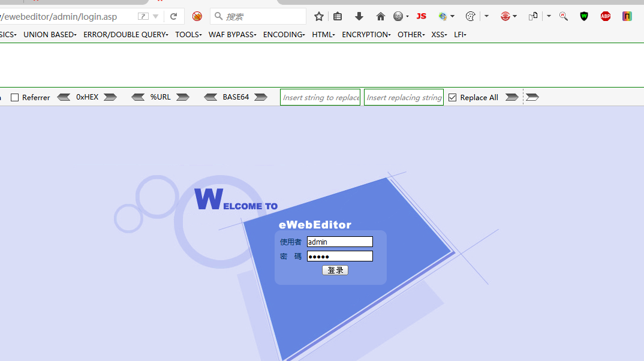
Task: Click the Insert replacing string field
Action: [x=404, y=97]
